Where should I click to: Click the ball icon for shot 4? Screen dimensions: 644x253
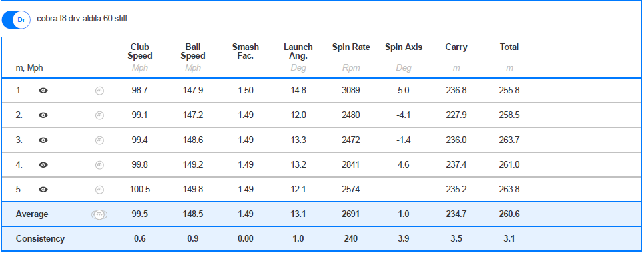click(x=99, y=165)
